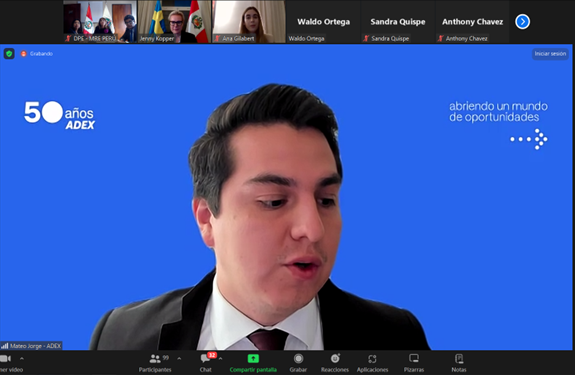Image resolution: width=575 pixels, height=375 pixels.
Task: Click muted mic icon on DPE - MRE PERU
Action: coord(68,38)
